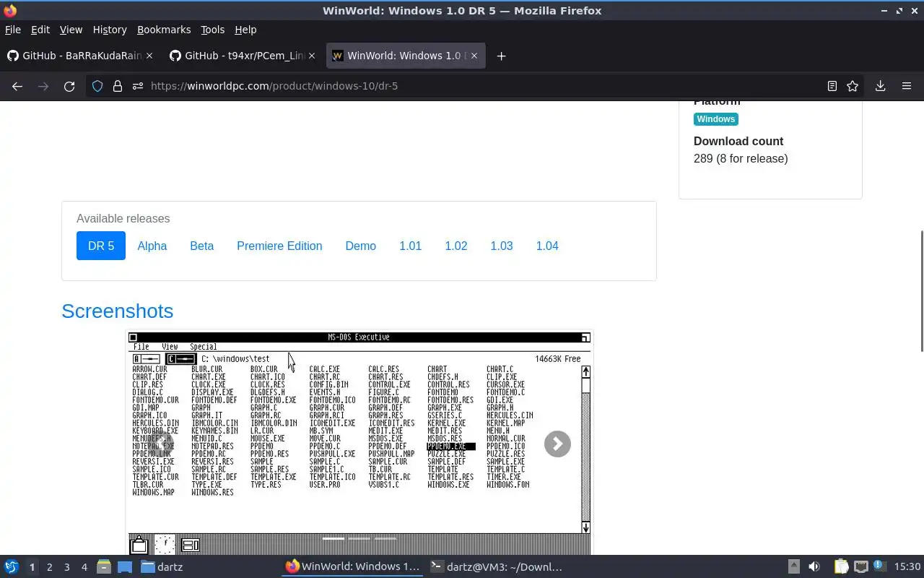Open a new tab with the plus button
Viewport: 924px width, 578px height.
coord(501,56)
